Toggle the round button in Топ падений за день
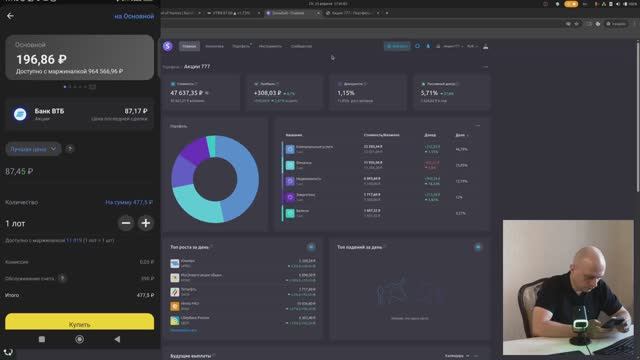The height and width of the screenshot is (360, 640). tap(478, 247)
